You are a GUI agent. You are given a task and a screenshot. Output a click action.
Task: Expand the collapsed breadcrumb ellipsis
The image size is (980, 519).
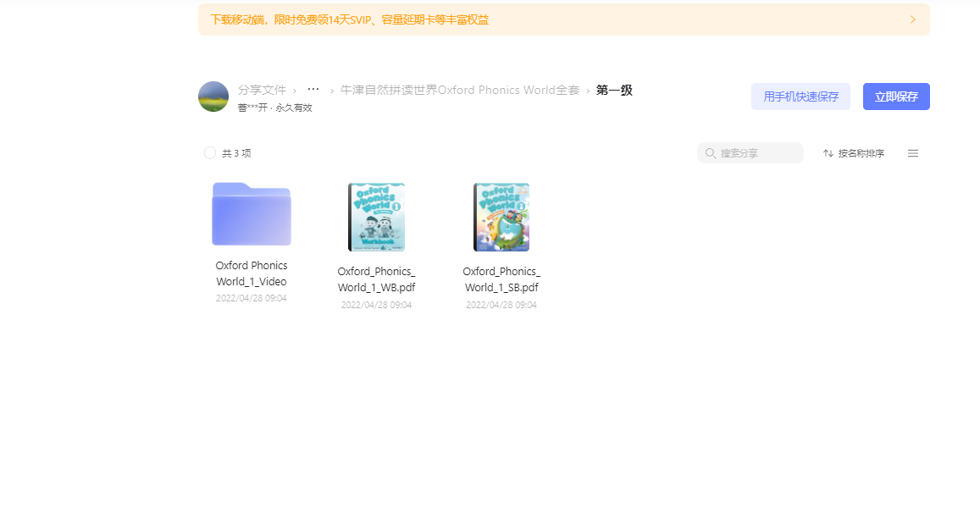coord(313,89)
